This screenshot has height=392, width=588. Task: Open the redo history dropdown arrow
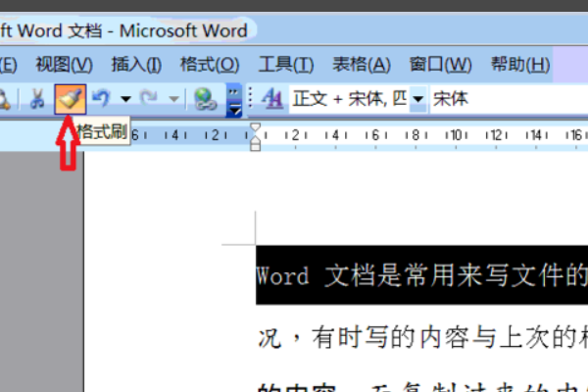[173, 99]
